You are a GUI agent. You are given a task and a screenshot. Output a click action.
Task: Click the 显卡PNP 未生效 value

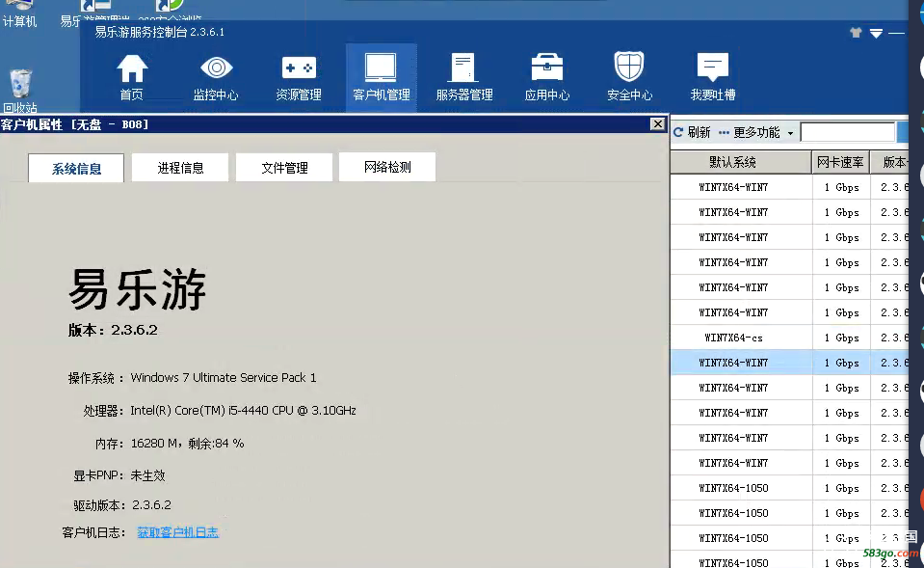click(x=147, y=475)
